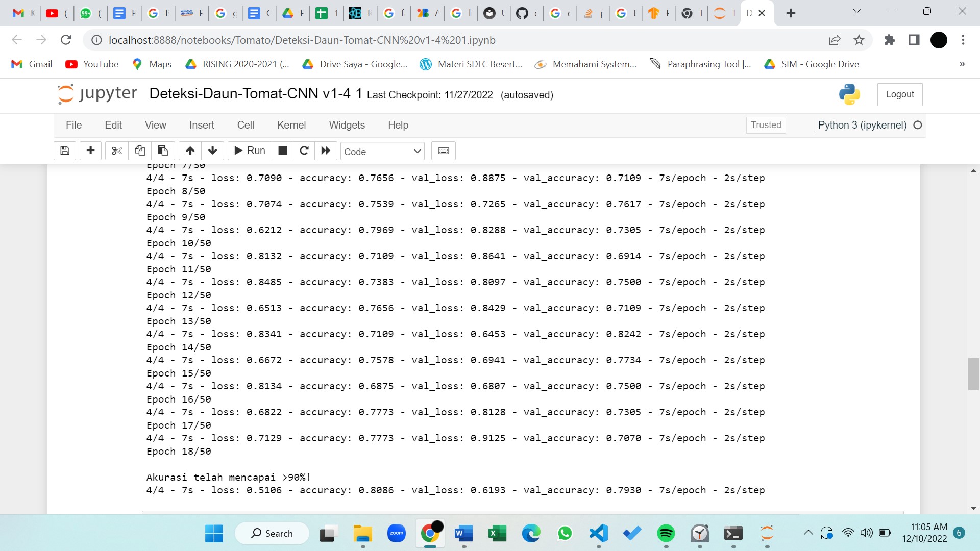Screen dimensions: 980x551
Task: Expand the hidden bookmarks overflow chevron
Action: click(x=962, y=64)
